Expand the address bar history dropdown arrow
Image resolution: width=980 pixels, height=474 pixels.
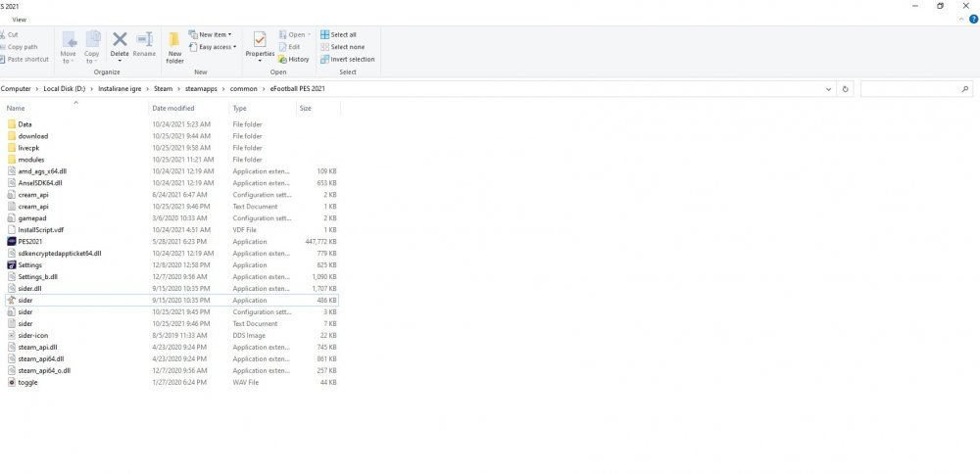(x=828, y=88)
